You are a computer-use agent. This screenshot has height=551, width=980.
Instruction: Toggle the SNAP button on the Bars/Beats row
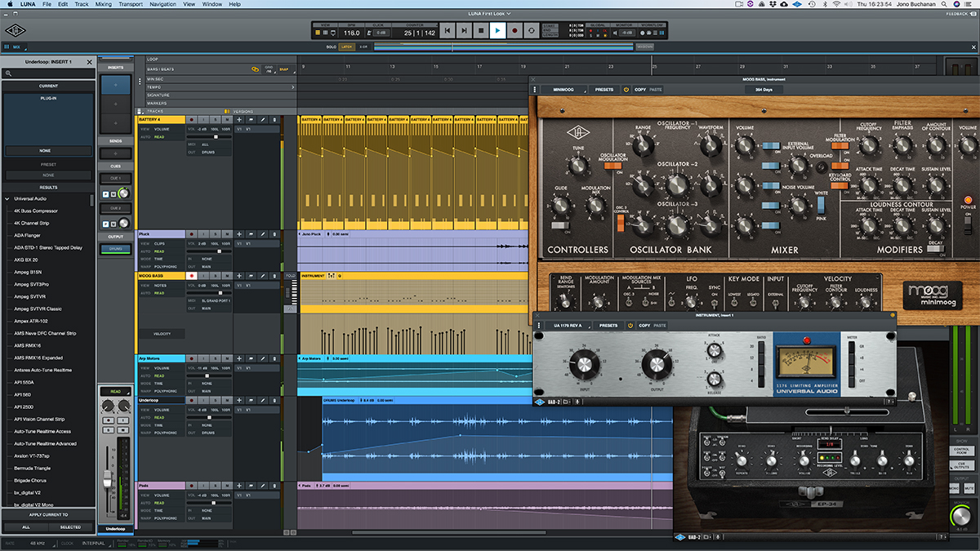click(x=284, y=69)
